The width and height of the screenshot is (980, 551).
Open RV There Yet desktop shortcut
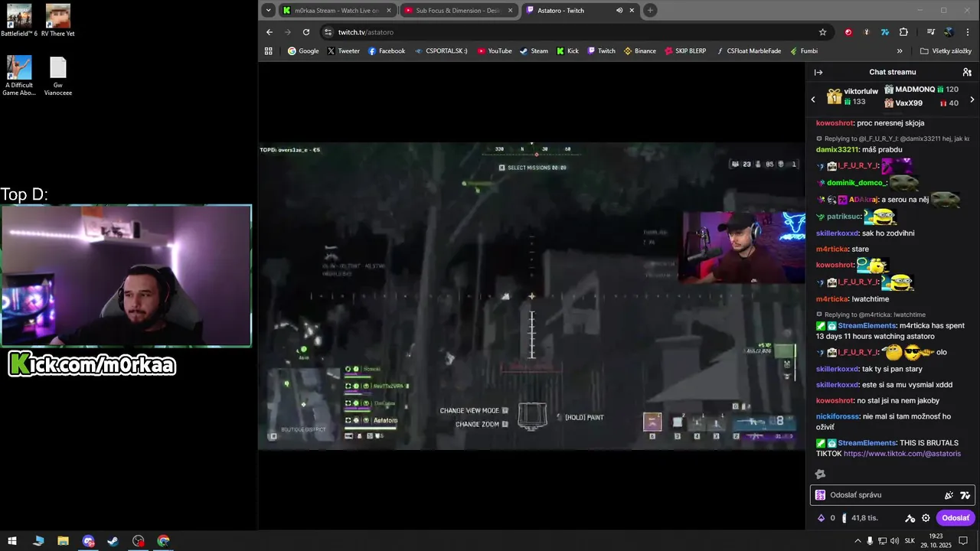(x=58, y=21)
